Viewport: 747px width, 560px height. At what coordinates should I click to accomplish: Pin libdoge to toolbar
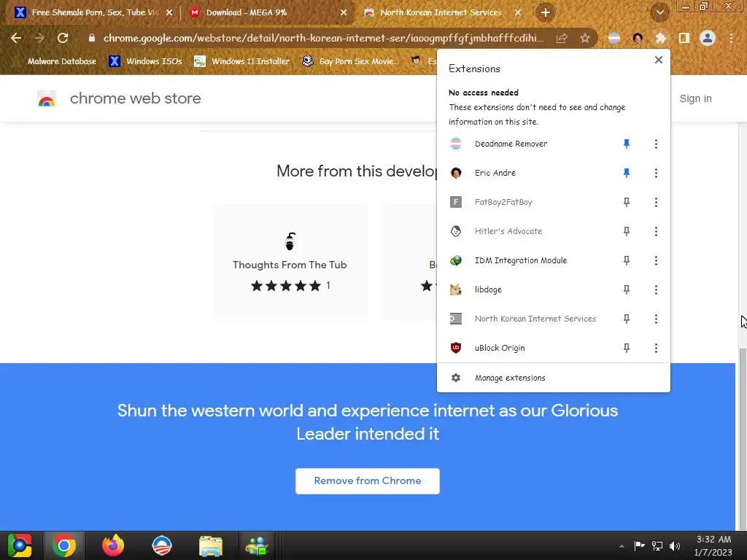627,289
